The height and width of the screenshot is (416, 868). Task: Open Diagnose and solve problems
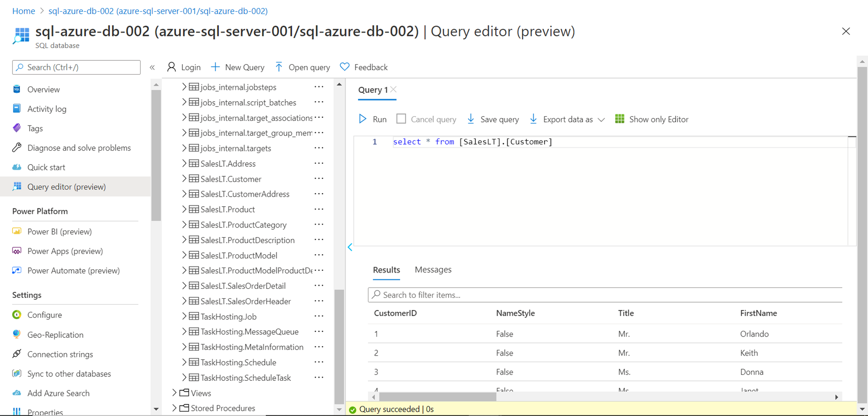(x=79, y=148)
